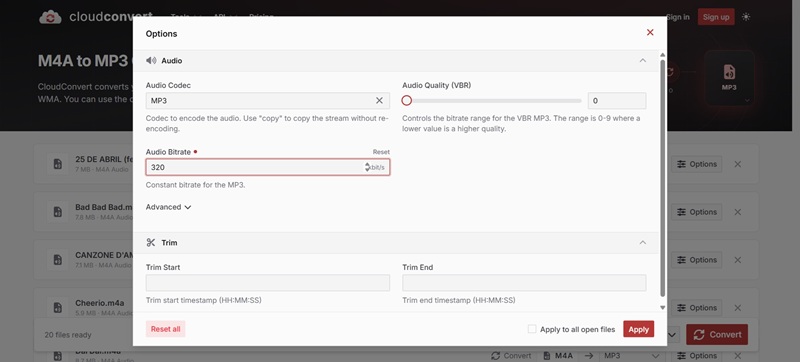Expand the Advanced audio settings
Viewport: 800px width, 362px height.
click(x=168, y=207)
